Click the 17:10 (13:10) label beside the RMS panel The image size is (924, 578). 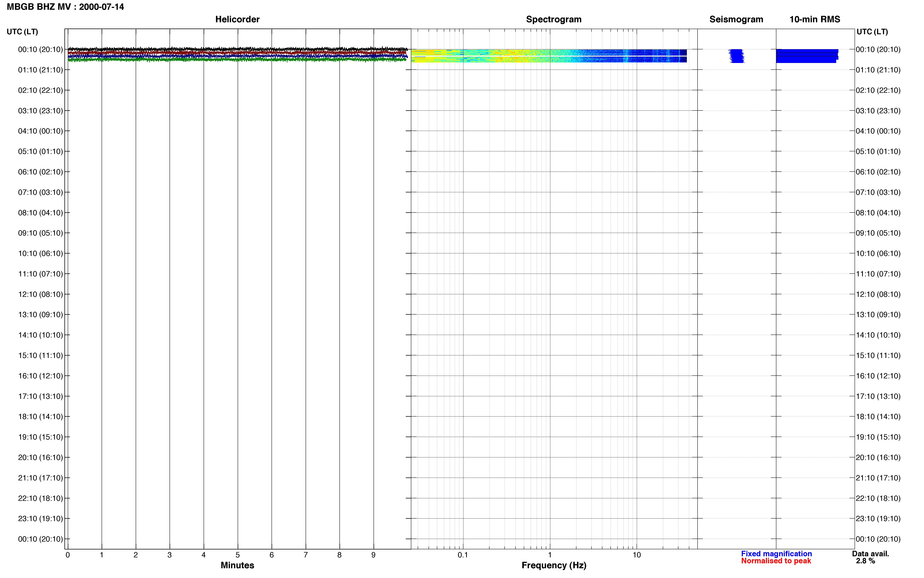coord(878,396)
